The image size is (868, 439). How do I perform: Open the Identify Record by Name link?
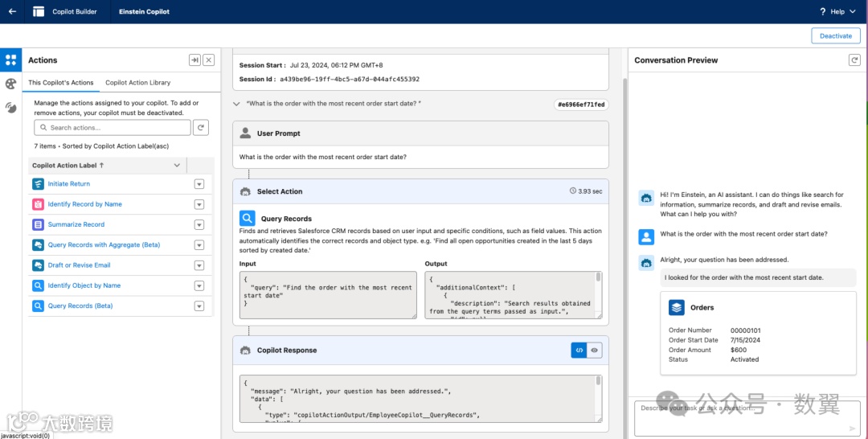point(84,204)
